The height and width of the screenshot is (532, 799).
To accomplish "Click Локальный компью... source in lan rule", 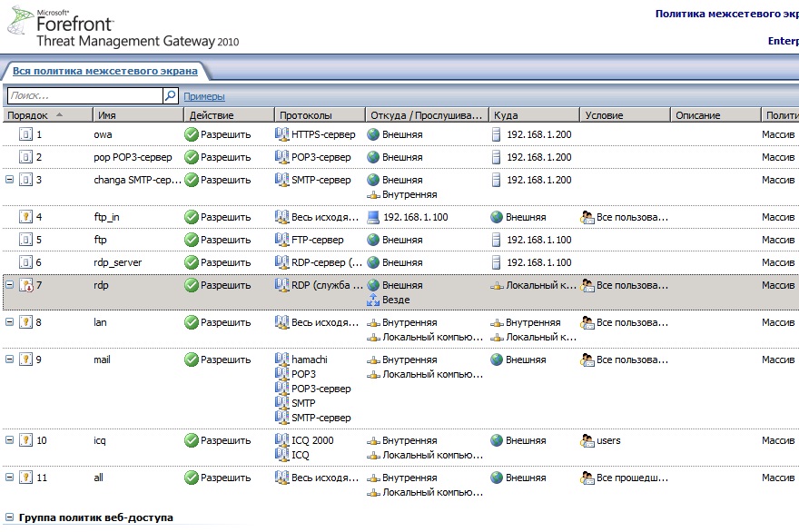I will (432, 338).
